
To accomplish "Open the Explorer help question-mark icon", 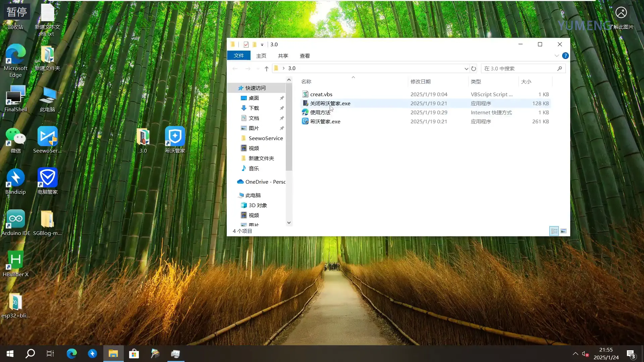I will coord(565,56).
